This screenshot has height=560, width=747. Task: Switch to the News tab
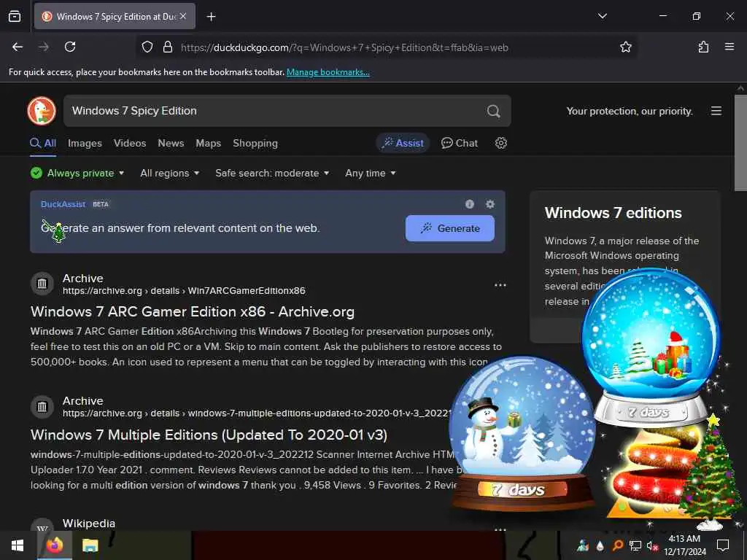[171, 144]
